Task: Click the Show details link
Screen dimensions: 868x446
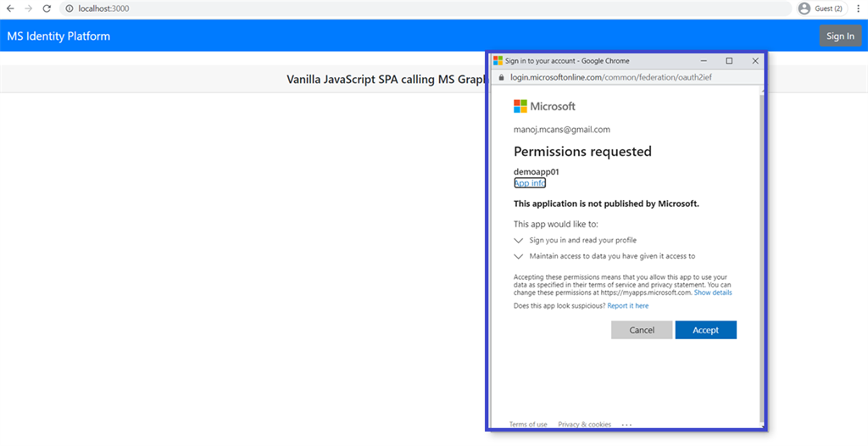Action: coord(713,293)
